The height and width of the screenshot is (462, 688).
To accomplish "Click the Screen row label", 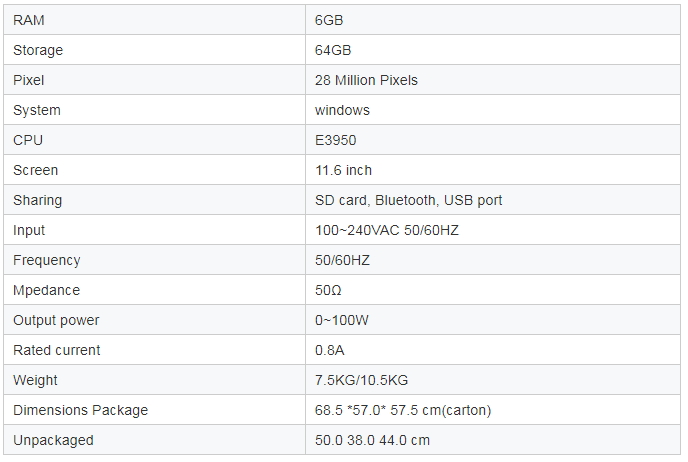I will 36,170.
